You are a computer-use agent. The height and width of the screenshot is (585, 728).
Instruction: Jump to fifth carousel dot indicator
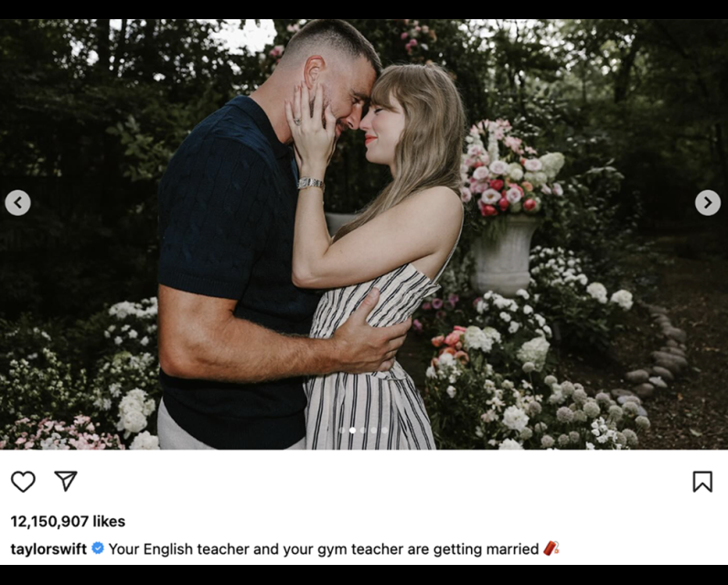385,431
